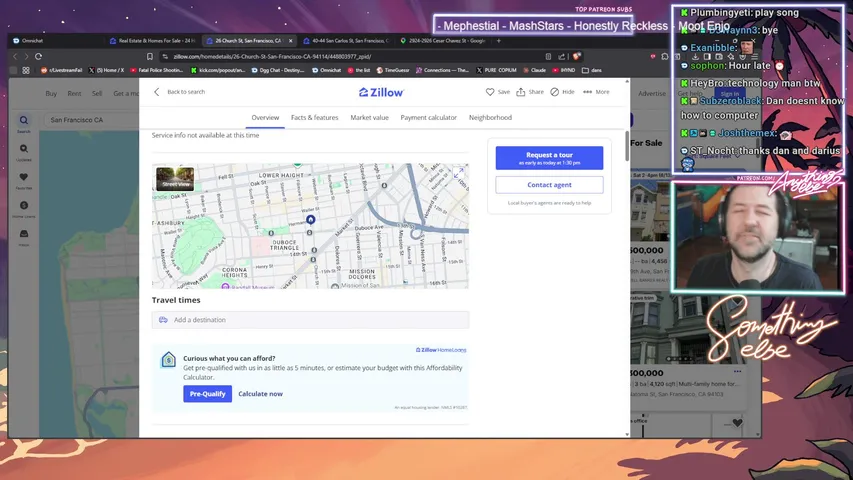Click the browser back arrow
Image resolution: width=853 pixels, height=480 pixels.
(x=15, y=57)
